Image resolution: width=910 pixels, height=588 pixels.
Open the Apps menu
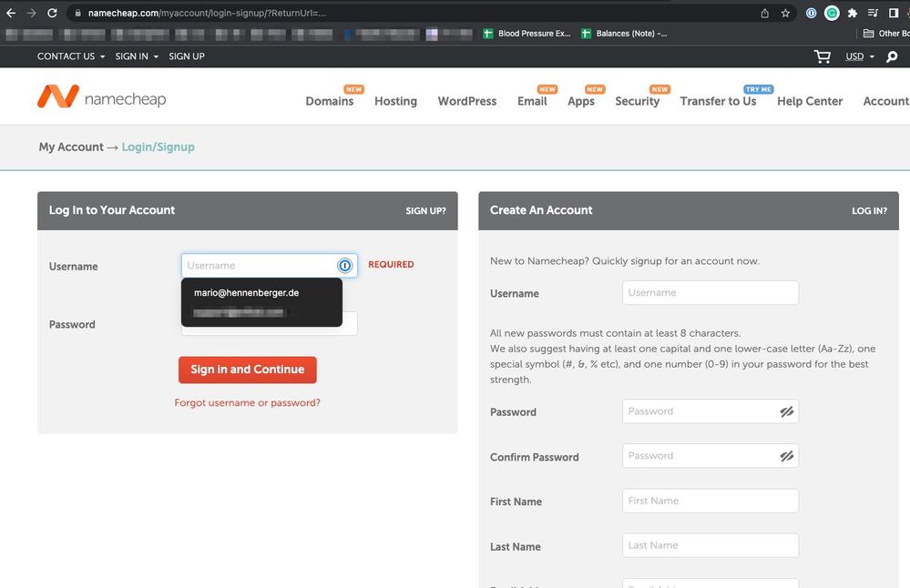(581, 101)
